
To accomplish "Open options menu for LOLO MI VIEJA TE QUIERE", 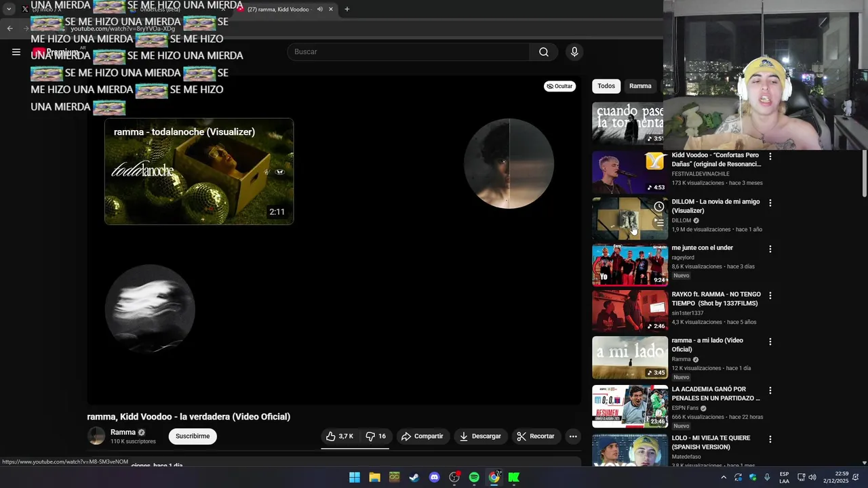I will 770,439.
